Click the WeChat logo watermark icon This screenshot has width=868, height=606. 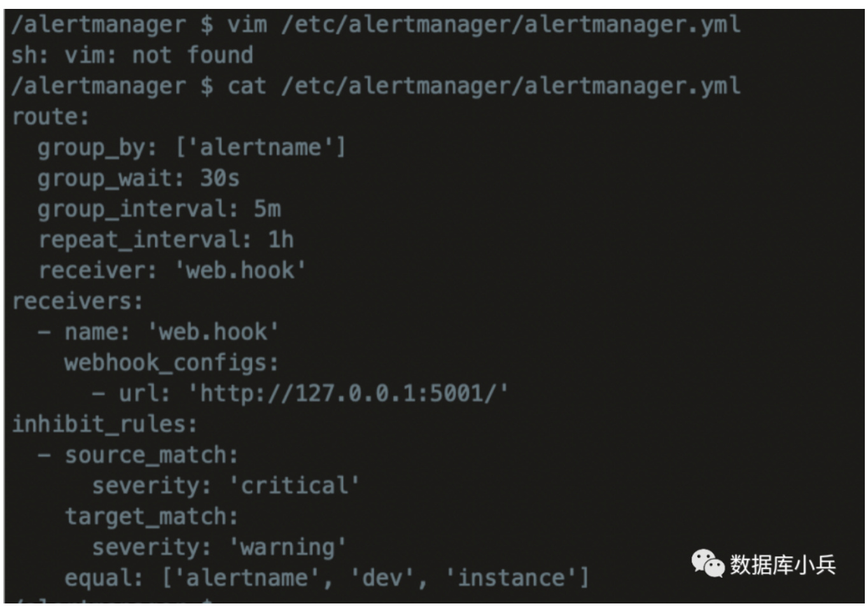(708, 564)
